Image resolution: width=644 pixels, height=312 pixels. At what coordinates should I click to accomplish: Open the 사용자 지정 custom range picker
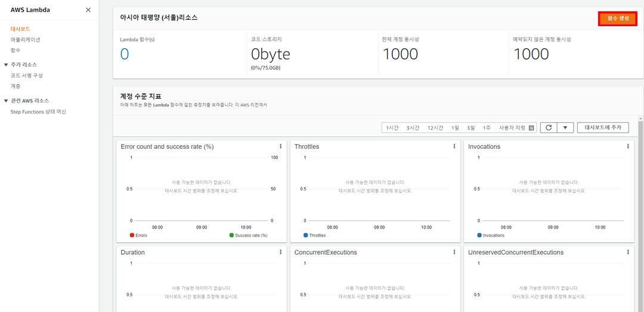[x=516, y=128]
